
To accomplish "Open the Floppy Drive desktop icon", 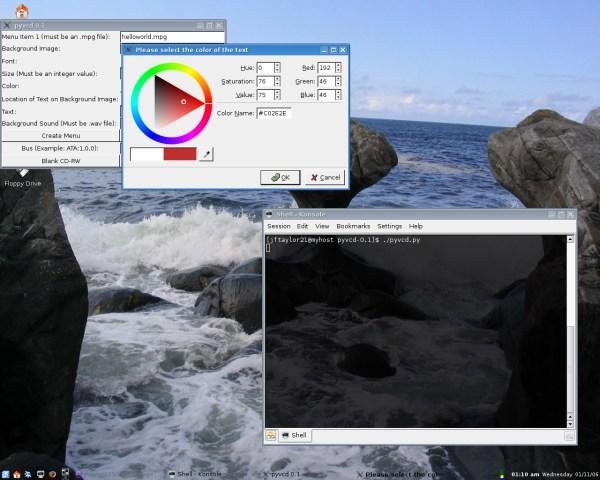I will coord(23,179).
